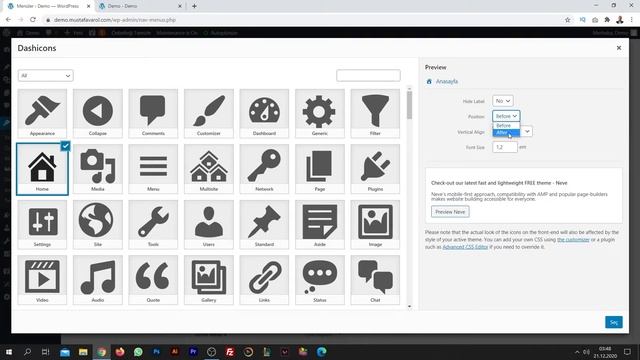Open Microsoft Edge from the taskbar
This screenshot has height=360, width=640.
(321, 352)
